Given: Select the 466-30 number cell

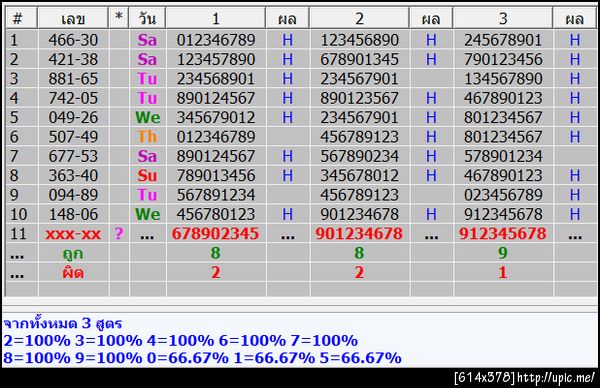Looking at the screenshot, I should [73, 40].
